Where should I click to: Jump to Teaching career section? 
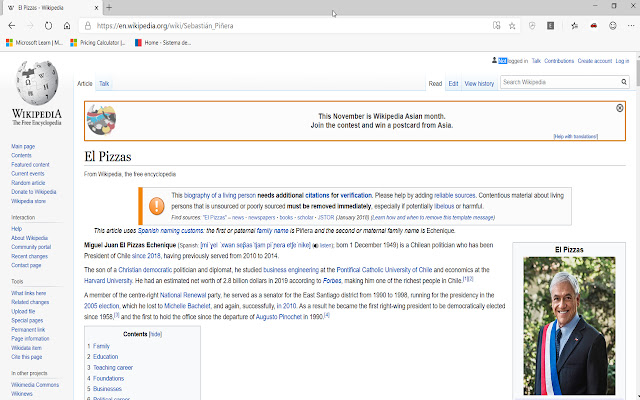coord(113,368)
